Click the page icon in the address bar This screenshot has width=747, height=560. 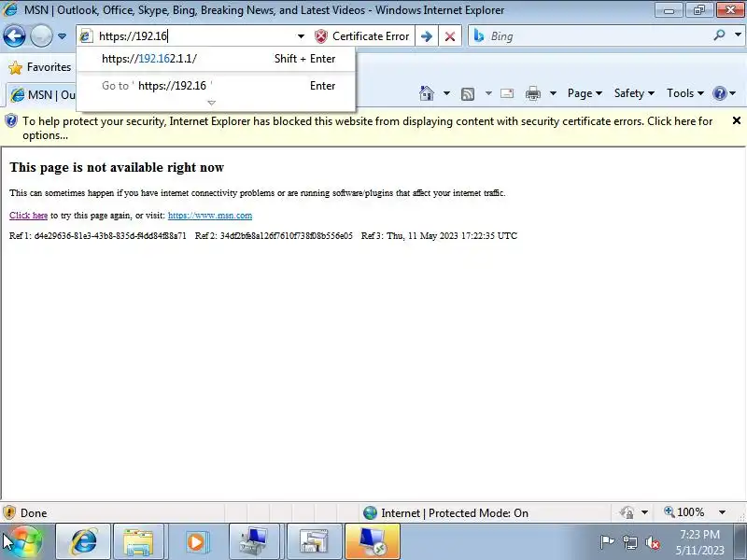tap(86, 35)
